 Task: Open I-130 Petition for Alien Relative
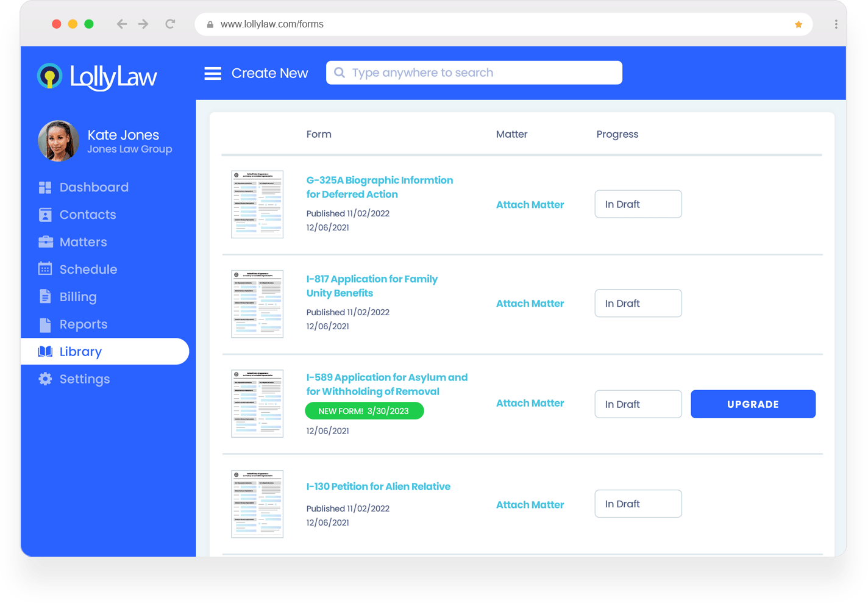tap(378, 487)
